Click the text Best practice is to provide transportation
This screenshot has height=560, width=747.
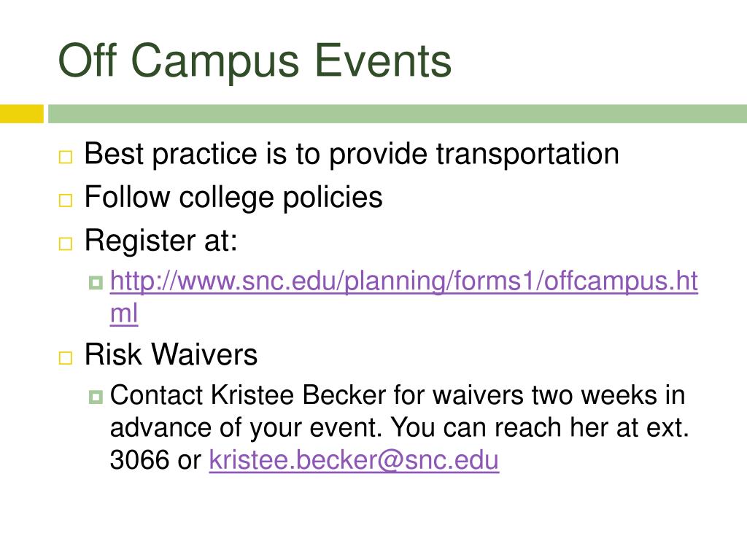click(352, 155)
